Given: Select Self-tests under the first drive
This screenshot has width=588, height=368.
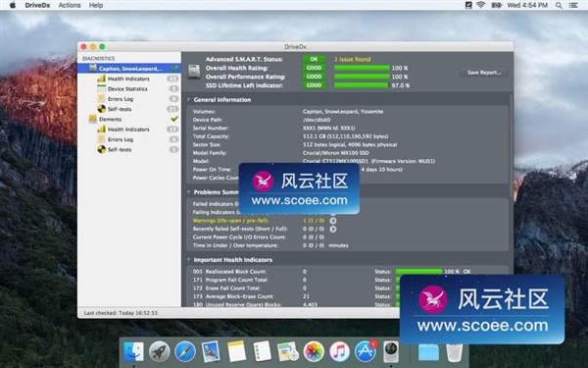Looking at the screenshot, I should point(120,109).
